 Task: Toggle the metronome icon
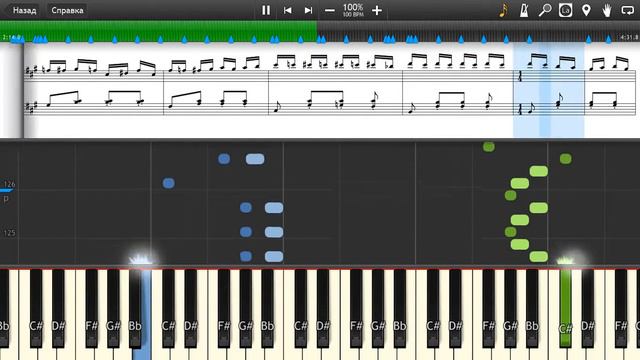524,10
